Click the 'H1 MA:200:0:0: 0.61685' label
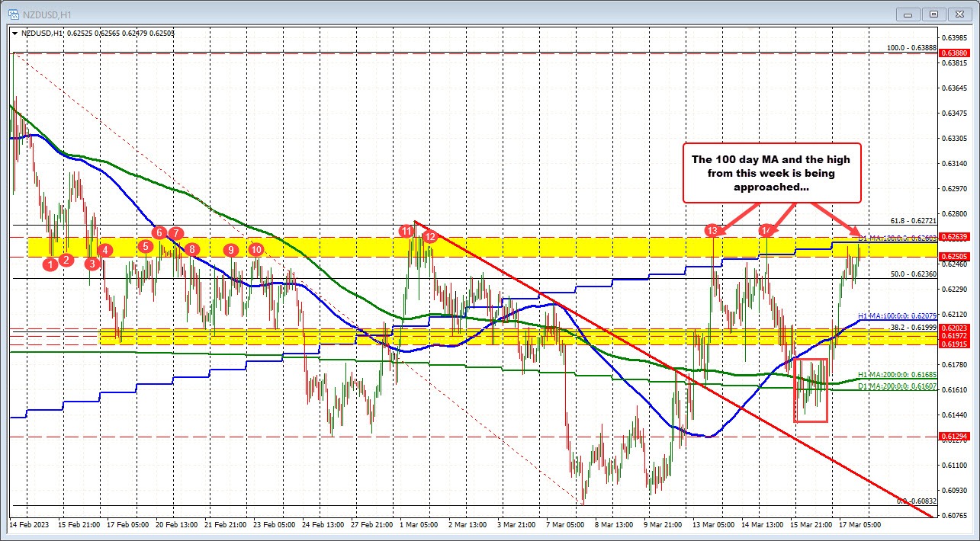 [898, 374]
